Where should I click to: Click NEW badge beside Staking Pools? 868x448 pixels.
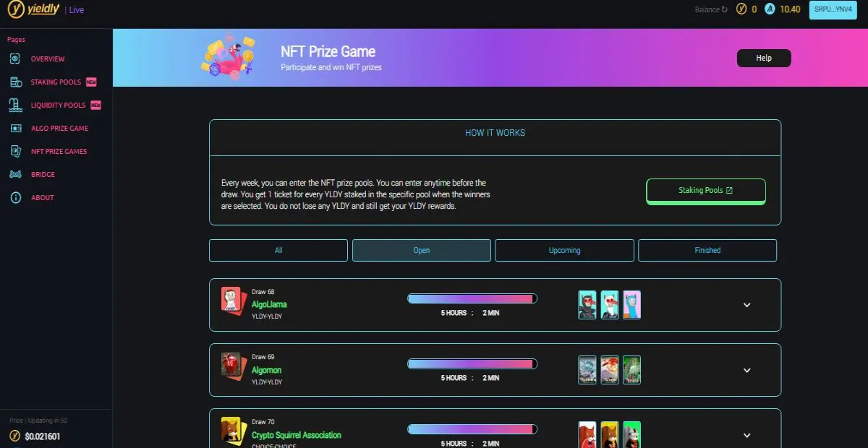91,82
